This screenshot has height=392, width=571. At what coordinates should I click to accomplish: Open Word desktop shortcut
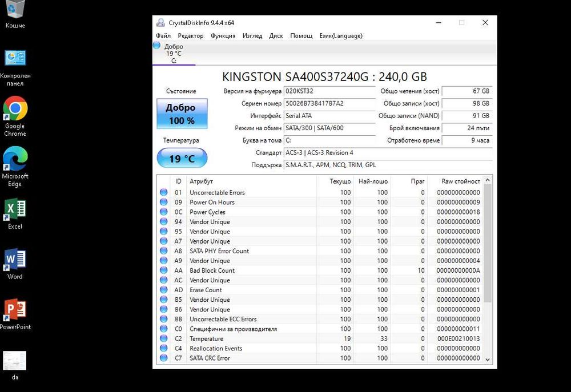15,264
